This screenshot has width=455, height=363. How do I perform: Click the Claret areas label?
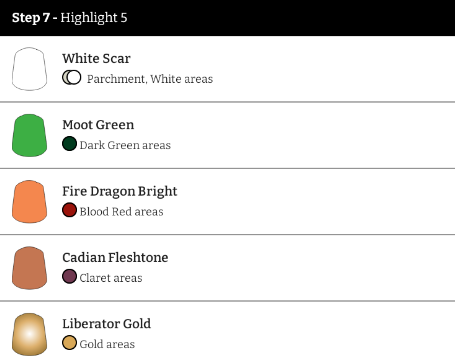[x=111, y=278]
